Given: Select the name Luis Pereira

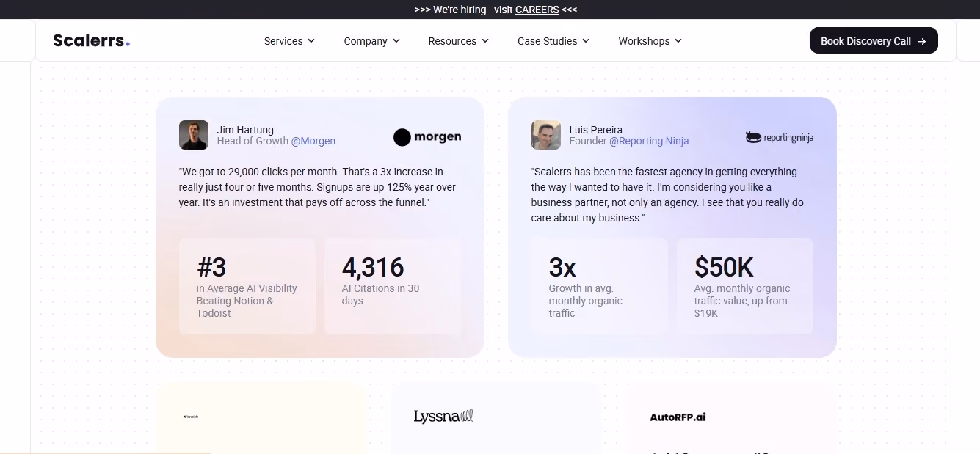Looking at the screenshot, I should point(596,130).
